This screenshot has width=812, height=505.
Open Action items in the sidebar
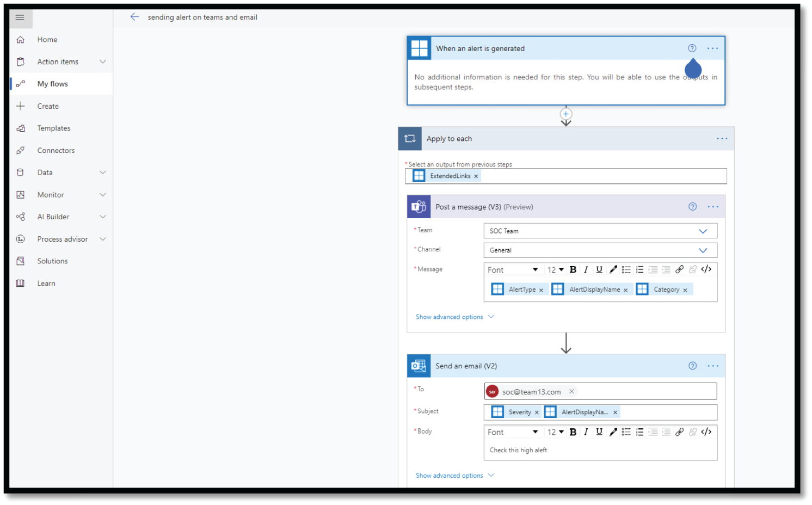(58, 62)
